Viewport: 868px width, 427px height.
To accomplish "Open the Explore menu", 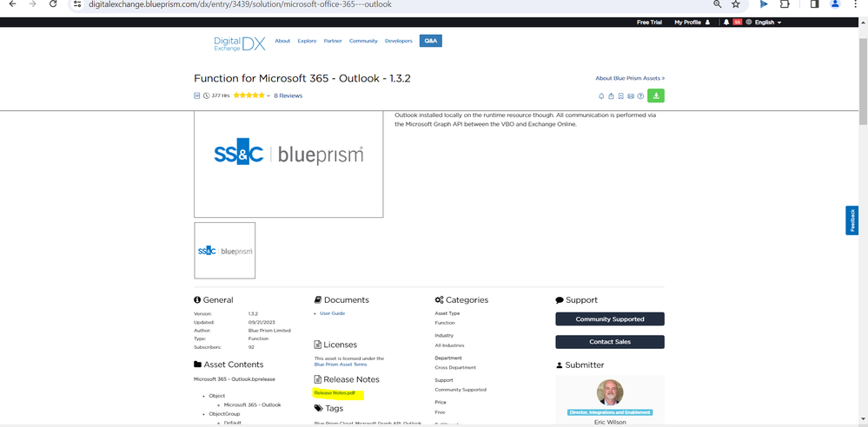I will [x=307, y=41].
